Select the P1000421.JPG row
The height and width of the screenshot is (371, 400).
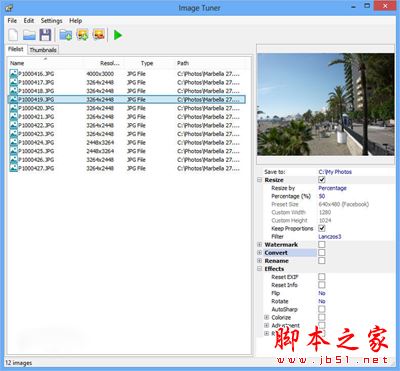click(127, 117)
